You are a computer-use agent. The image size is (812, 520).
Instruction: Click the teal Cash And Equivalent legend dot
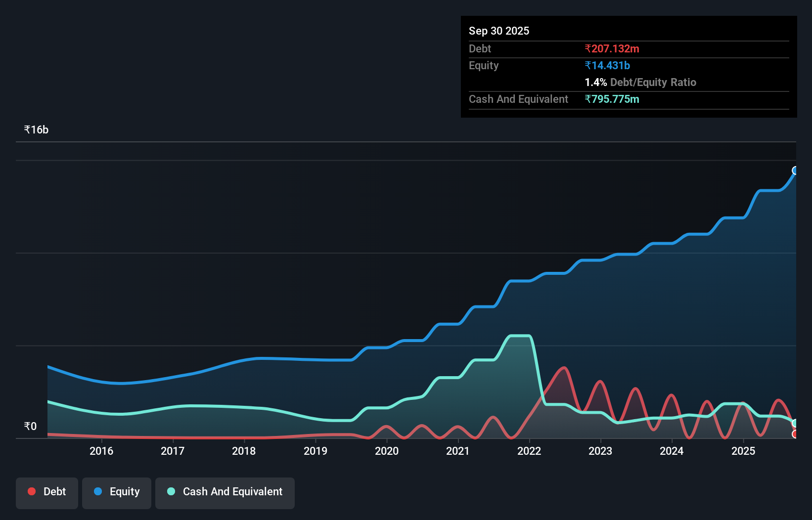171,491
